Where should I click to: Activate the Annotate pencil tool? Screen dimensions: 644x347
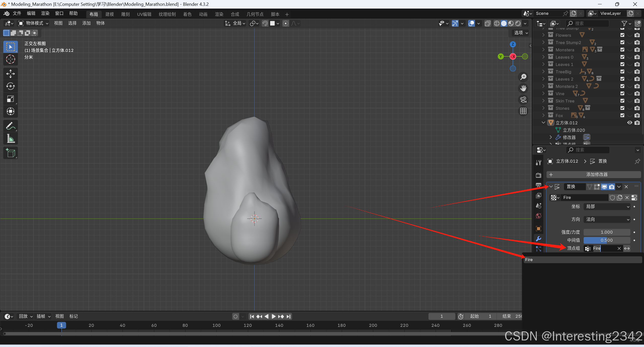click(x=10, y=126)
